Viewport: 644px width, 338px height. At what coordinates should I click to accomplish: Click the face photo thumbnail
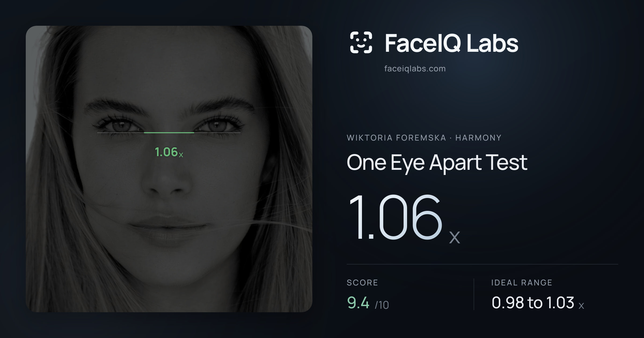pos(169,169)
